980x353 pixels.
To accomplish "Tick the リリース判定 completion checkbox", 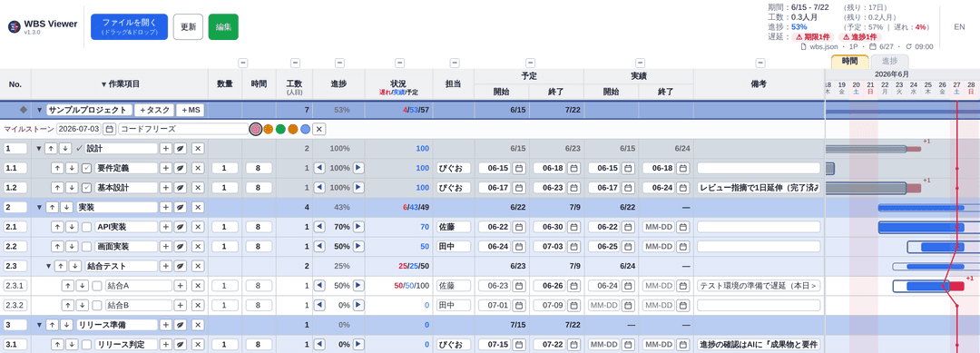I will click(x=87, y=344).
